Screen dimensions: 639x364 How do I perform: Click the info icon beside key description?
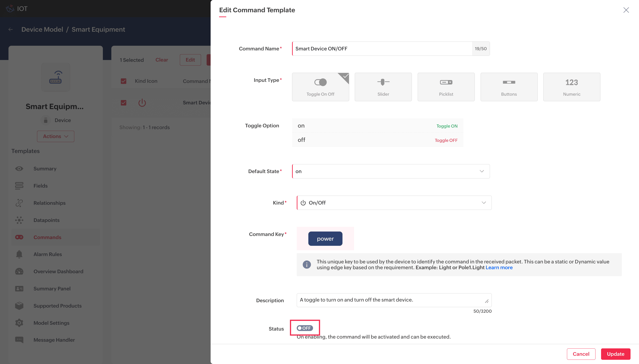click(x=307, y=265)
